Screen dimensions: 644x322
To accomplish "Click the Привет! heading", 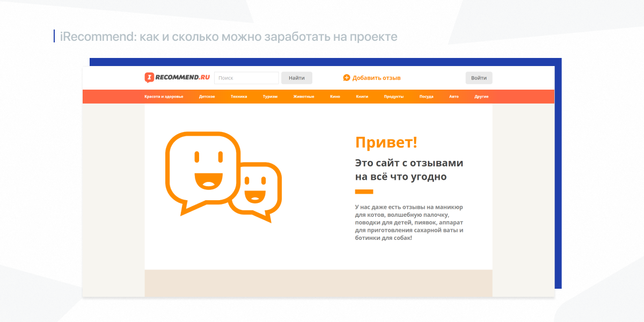I will point(386,143).
